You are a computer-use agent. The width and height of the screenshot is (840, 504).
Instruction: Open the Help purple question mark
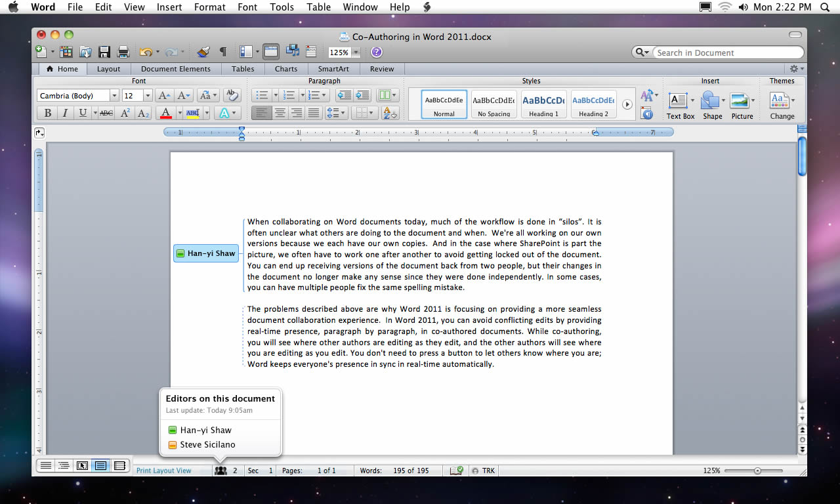pyautogui.click(x=377, y=52)
